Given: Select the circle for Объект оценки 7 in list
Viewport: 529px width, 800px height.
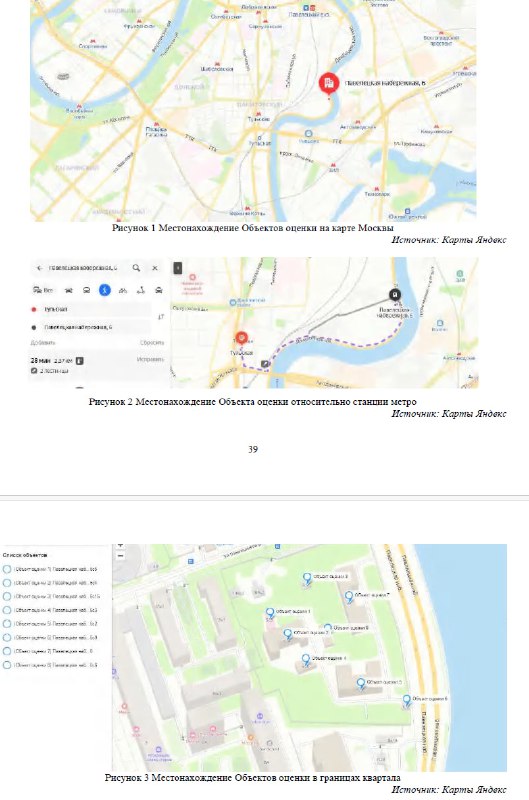Looking at the screenshot, I should [7, 652].
